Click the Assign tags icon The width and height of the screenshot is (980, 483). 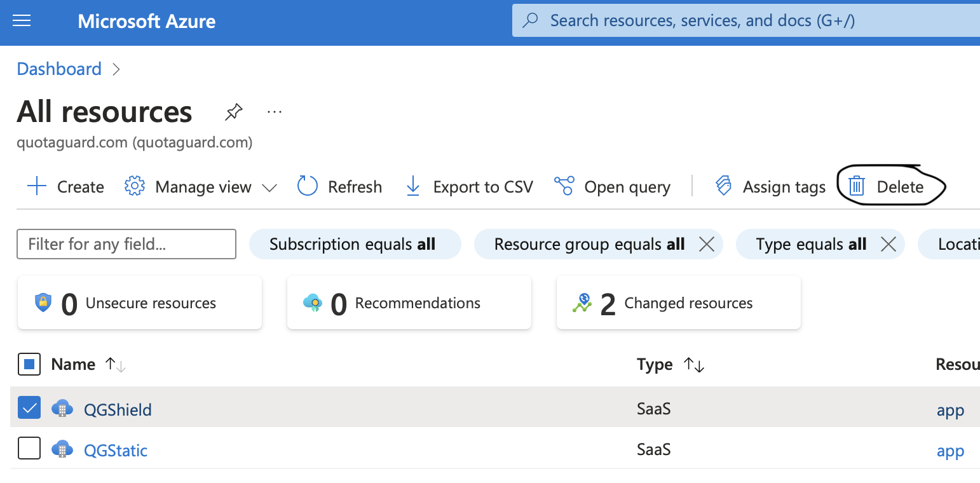pos(723,187)
